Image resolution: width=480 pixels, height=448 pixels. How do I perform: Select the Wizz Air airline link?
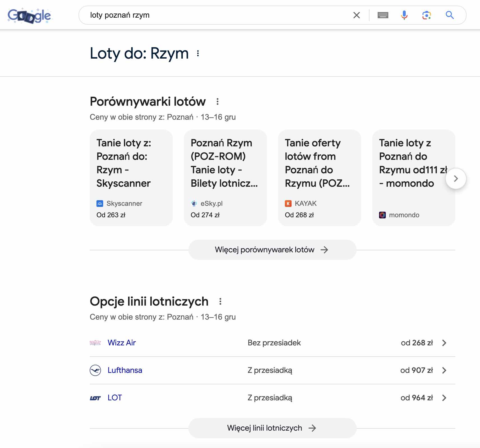click(x=122, y=343)
